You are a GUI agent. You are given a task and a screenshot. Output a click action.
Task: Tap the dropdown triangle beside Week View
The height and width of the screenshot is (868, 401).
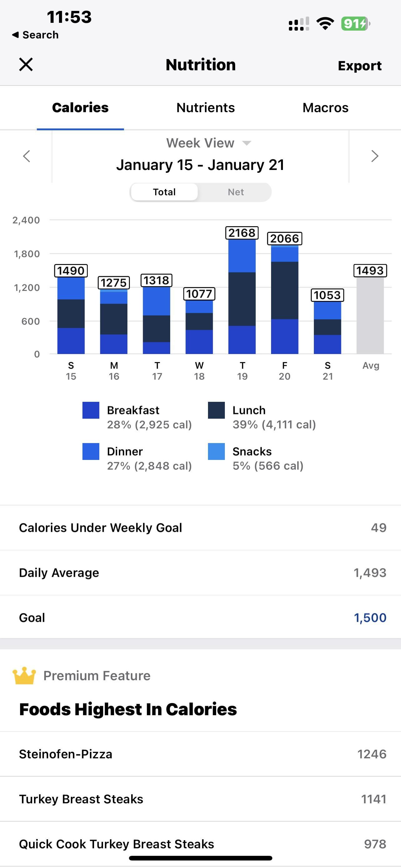click(246, 143)
